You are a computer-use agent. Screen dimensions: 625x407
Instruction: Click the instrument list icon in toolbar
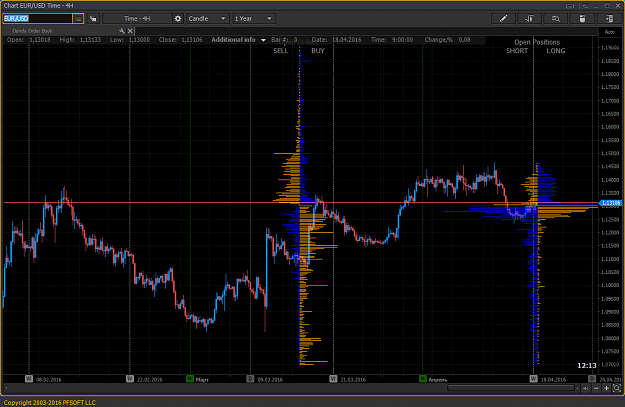tap(93, 18)
